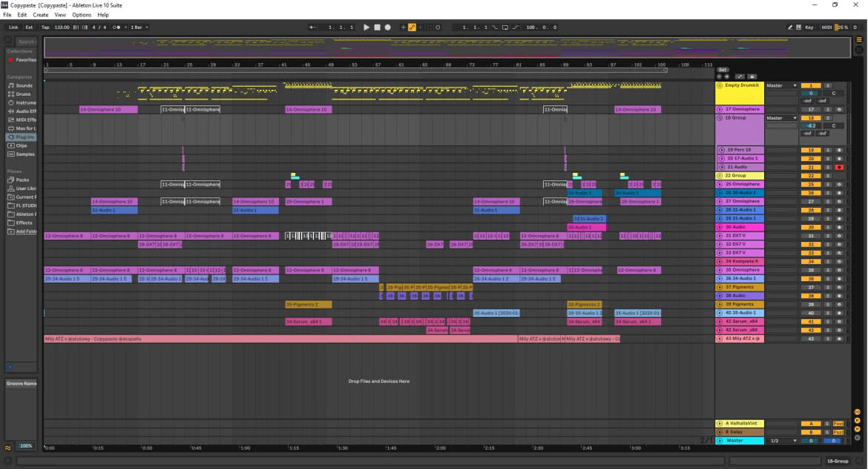Open Packs in the browser Places
The height and width of the screenshot is (469, 868).
[x=22, y=180]
